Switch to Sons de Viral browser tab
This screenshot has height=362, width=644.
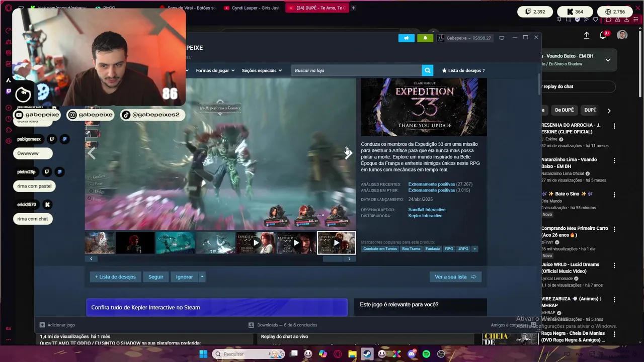tap(188, 8)
